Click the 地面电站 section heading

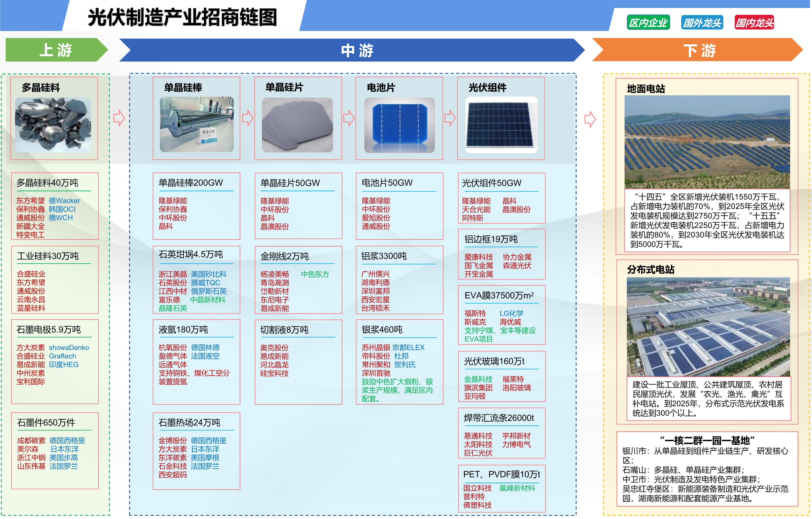646,89
